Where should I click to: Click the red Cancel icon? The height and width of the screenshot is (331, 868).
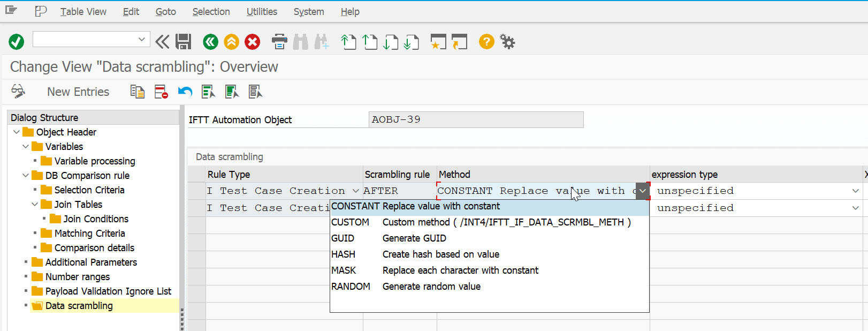point(252,42)
